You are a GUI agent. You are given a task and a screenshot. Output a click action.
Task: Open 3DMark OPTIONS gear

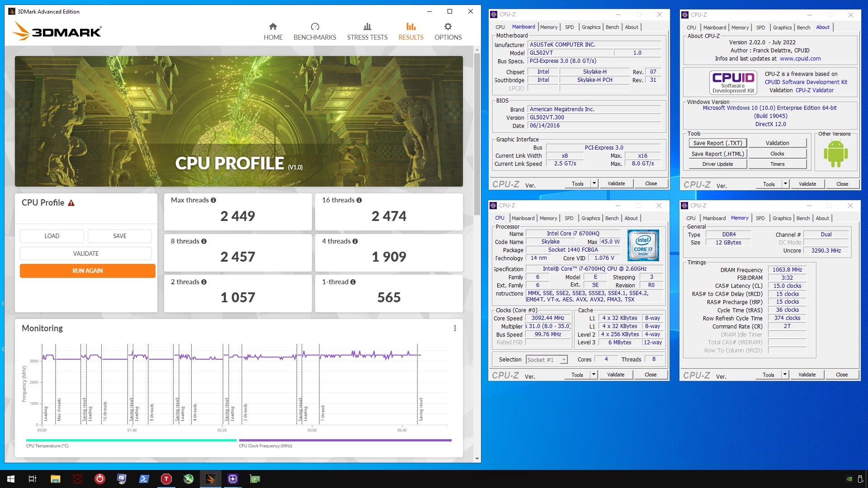coord(448,32)
